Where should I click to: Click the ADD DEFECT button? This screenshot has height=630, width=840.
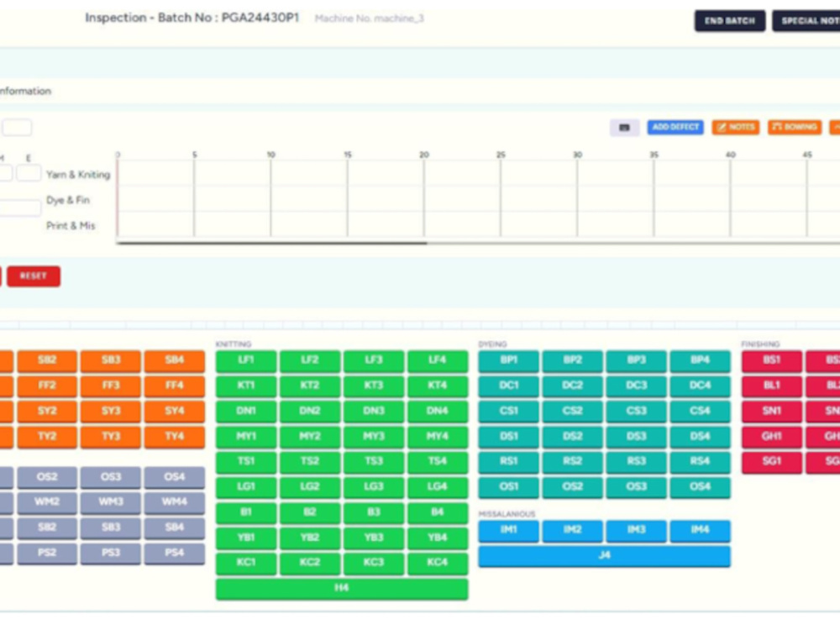pos(675,127)
